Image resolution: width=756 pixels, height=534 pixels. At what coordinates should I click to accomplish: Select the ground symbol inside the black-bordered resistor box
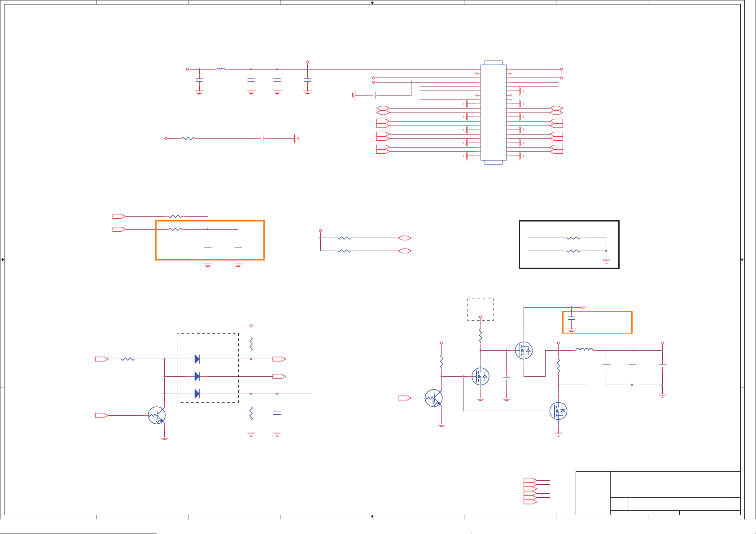click(606, 261)
